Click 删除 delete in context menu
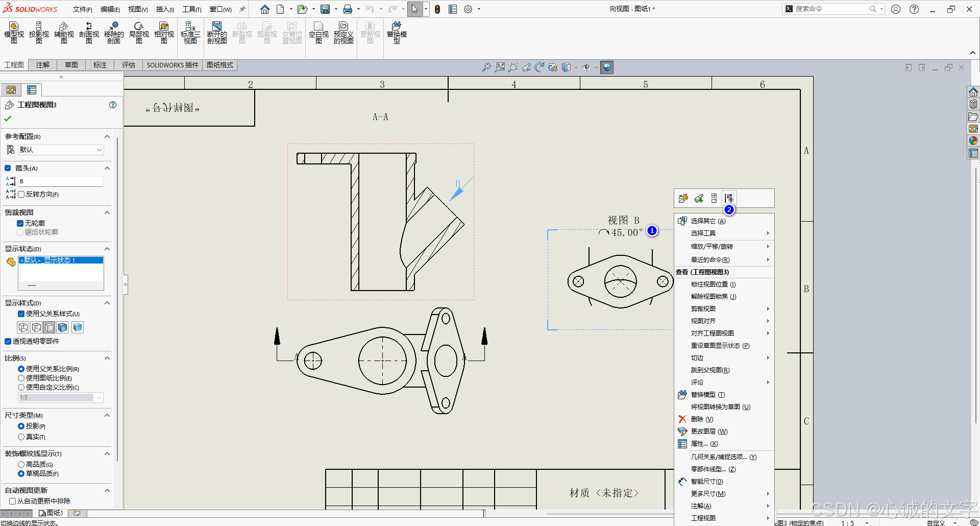The height and width of the screenshot is (526, 980). pos(724,419)
